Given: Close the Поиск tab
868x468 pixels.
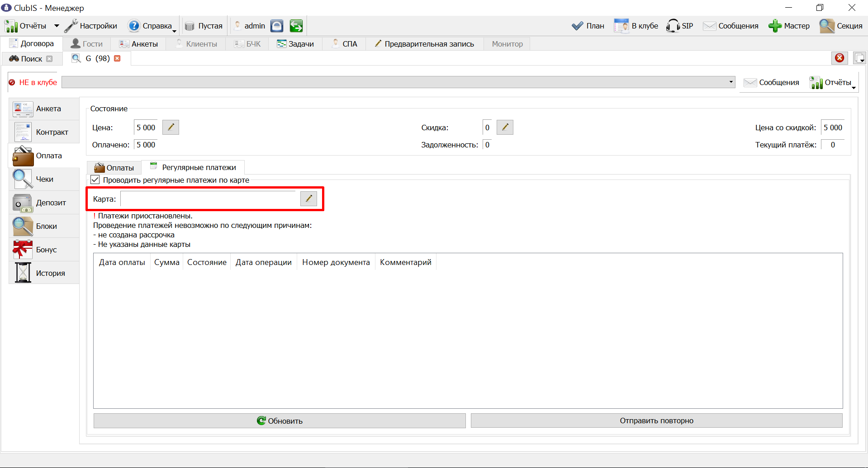Looking at the screenshot, I should point(49,59).
